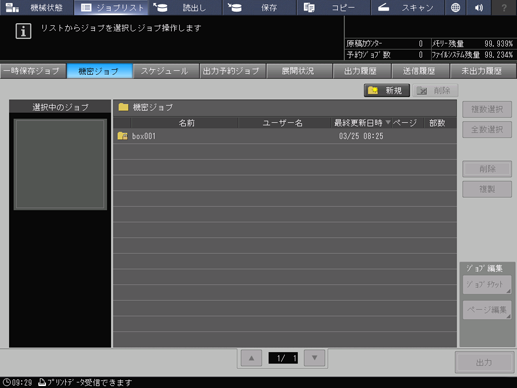Click the 複製 duplicate button
The image size is (517, 388).
[x=487, y=189]
